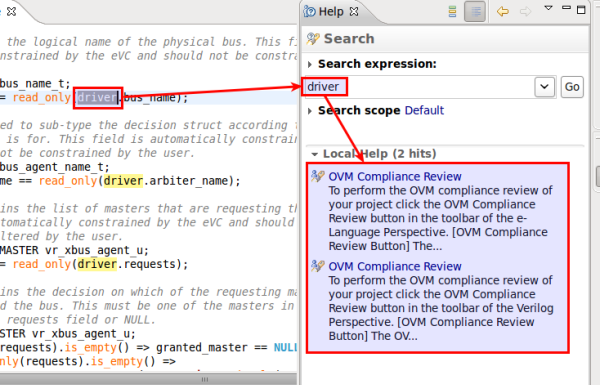
Task: Click icon beside the Verilog Perspective OVM result
Action: point(318,266)
